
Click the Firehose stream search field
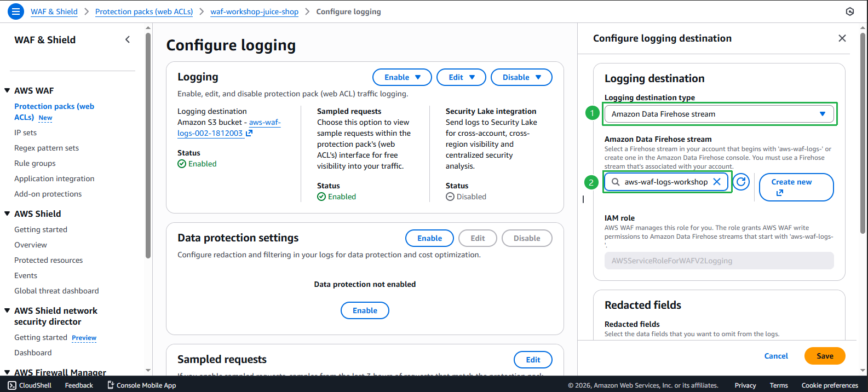665,182
